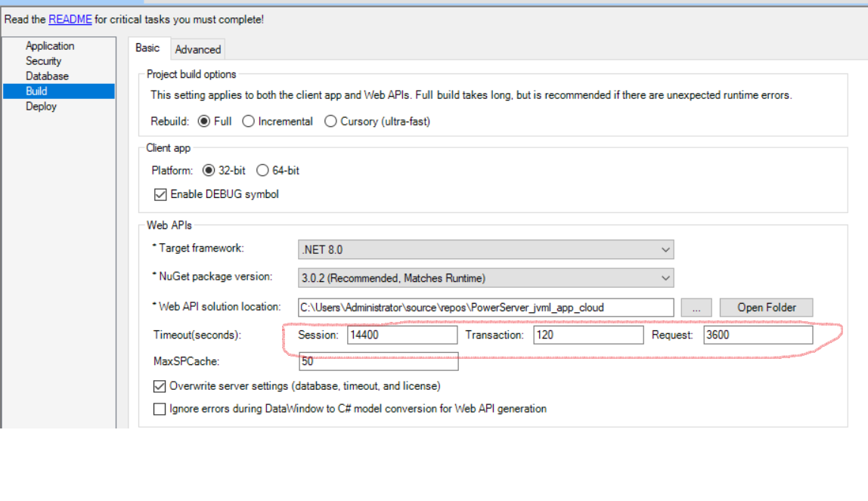Enable Ignore errors during DataWindow conversion

tap(160, 409)
